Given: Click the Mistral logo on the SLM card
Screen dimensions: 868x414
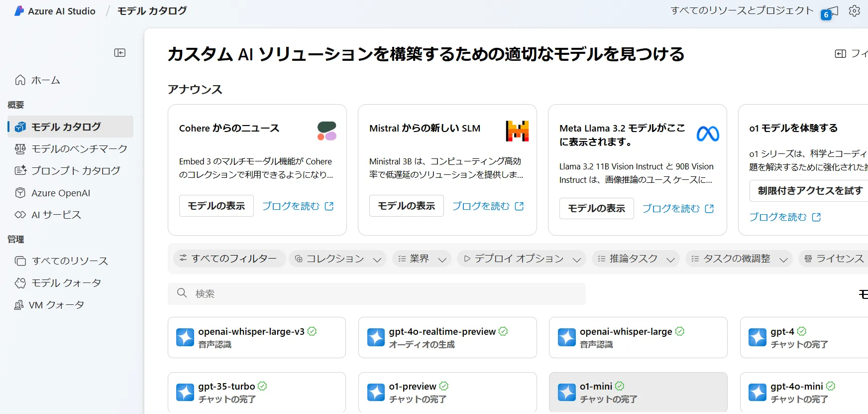Looking at the screenshot, I should pyautogui.click(x=517, y=131).
